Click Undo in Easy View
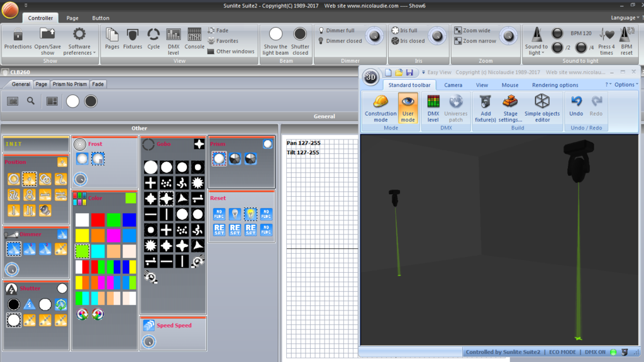The width and height of the screenshot is (644, 362). pyautogui.click(x=576, y=106)
